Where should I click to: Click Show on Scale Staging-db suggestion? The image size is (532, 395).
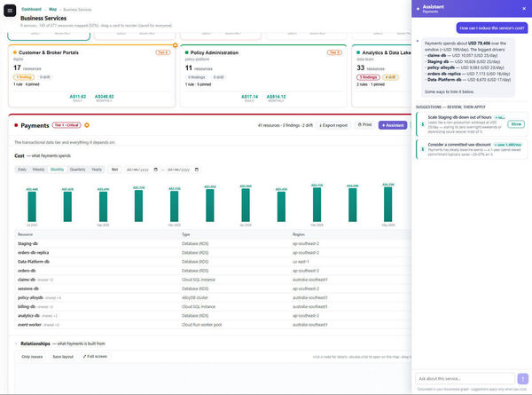pos(516,124)
